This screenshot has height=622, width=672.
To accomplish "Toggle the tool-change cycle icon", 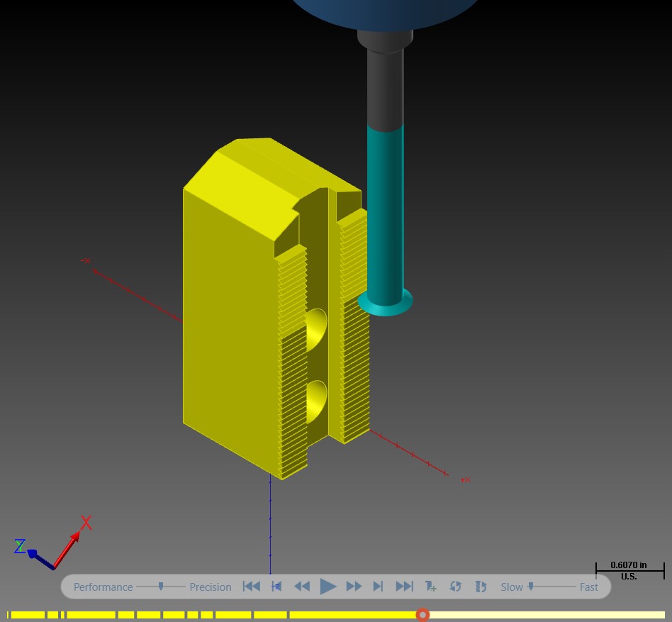I will 481,587.
